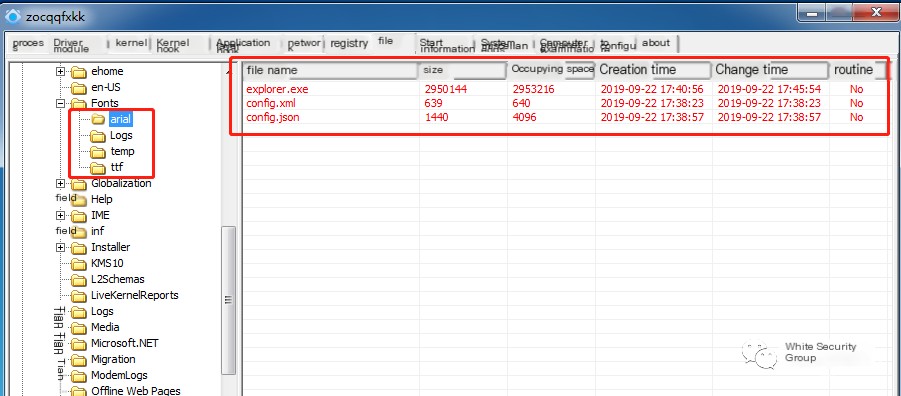Open the registry tab
Image resolution: width=901 pixels, height=396 pixels.
349,43
